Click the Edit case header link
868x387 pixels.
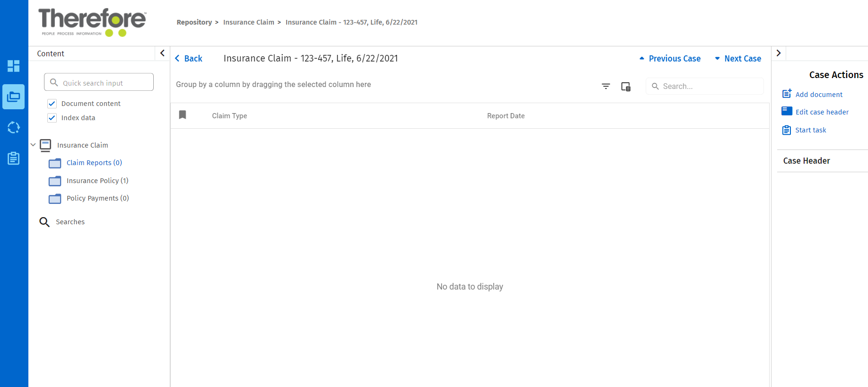pos(822,112)
